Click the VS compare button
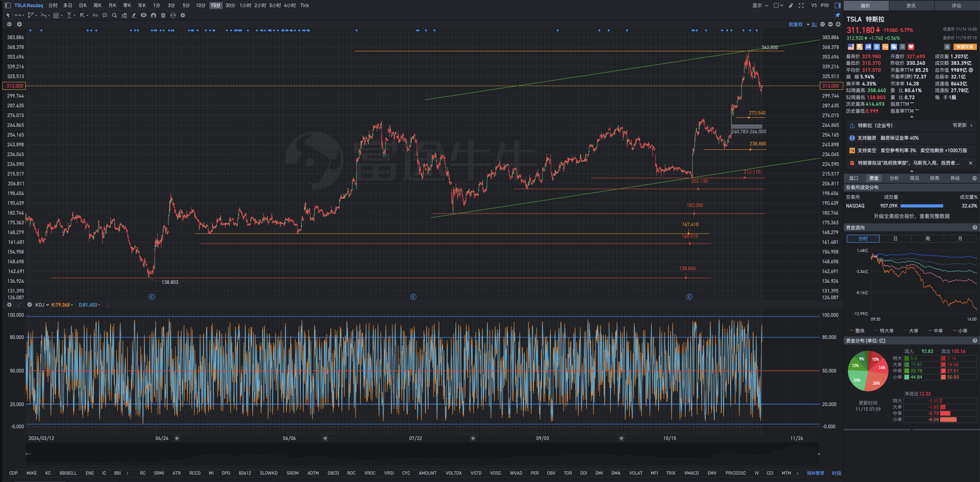 click(814, 5)
